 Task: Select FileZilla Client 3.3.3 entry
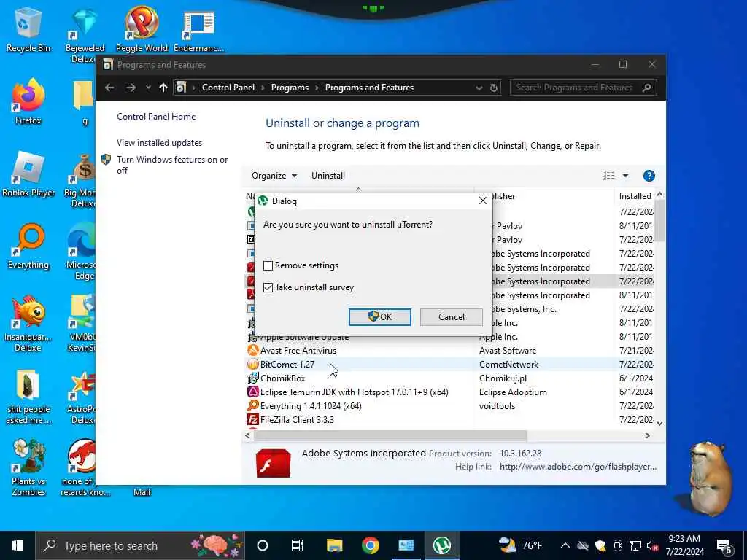pos(450,419)
